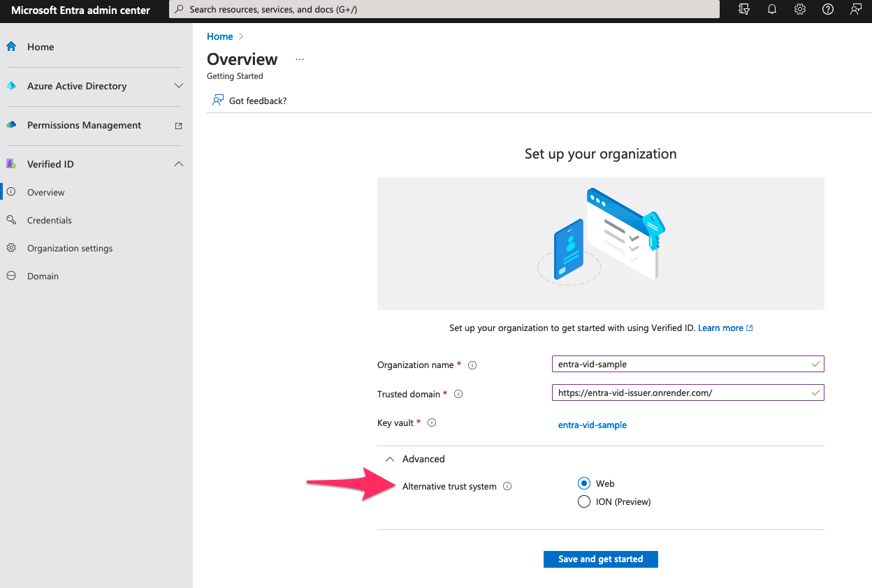The height and width of the screenshot is (588, 872).
Task: Open the settings gear in top bar
Action: (800, 10)
